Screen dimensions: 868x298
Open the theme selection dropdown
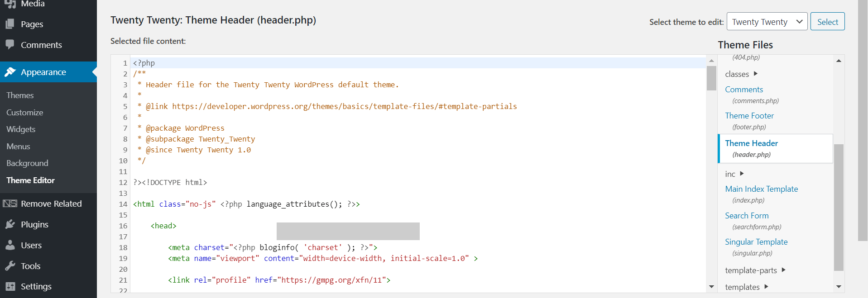(x=767, y=22)
